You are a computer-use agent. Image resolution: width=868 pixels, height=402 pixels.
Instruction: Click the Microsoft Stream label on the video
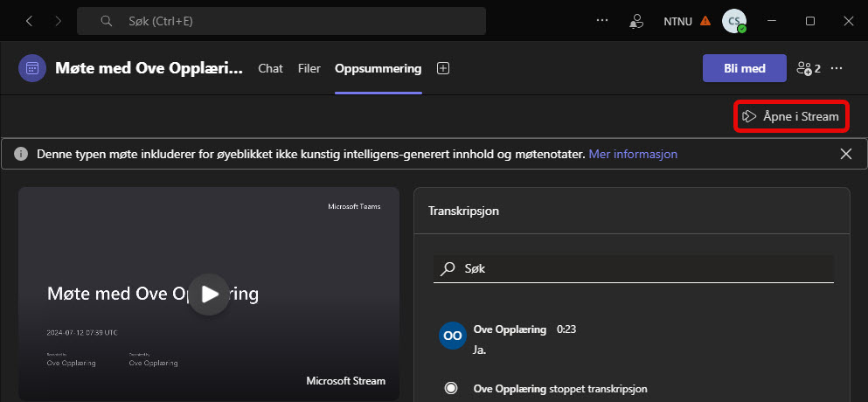[346, 381]
